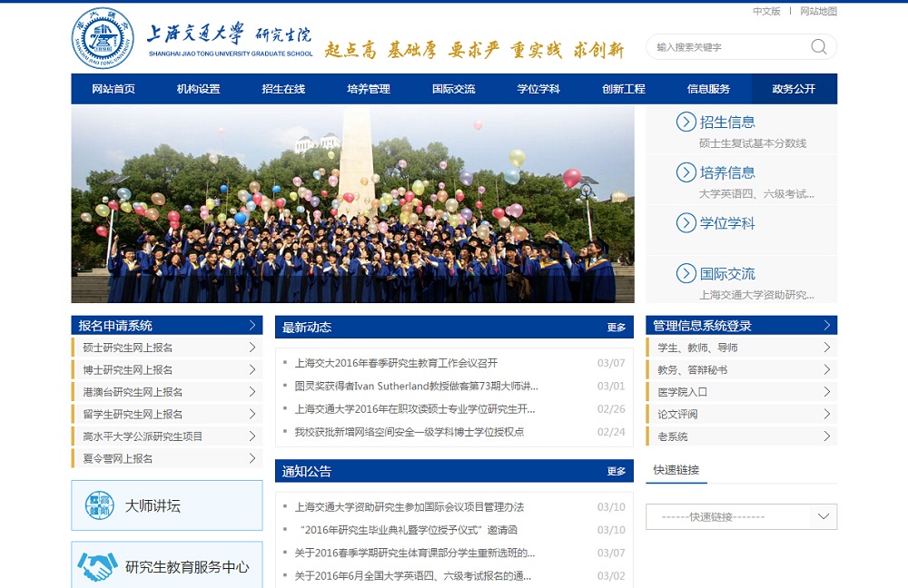Open 网站地图 link at top
This screenshot has width=908, height=588.
819,11
